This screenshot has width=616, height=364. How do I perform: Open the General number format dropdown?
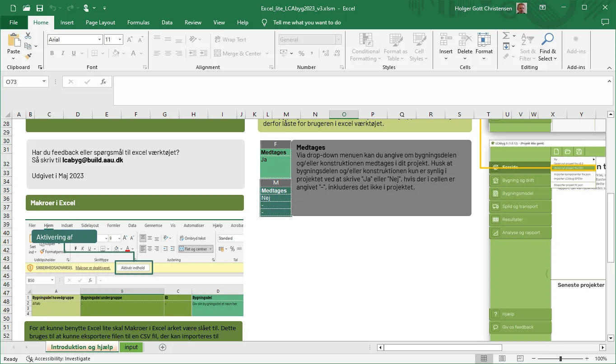tap(338, 40)
